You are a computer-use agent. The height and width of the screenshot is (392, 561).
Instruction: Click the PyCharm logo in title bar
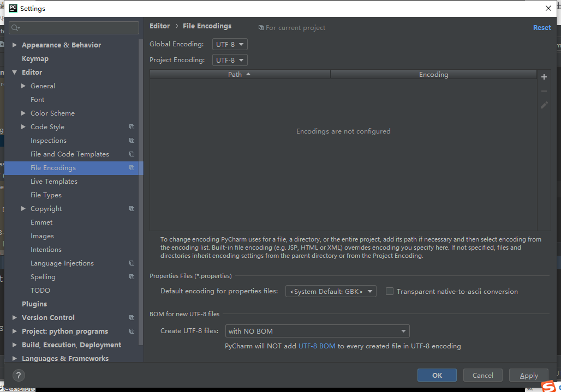pyautogui.click(x=13, y=8)
